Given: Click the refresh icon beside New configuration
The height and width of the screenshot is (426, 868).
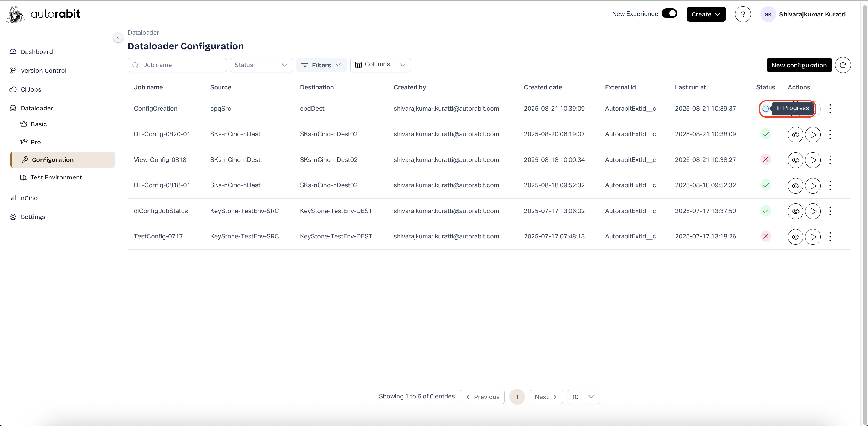Looking at the screenshot, I should click(843, 65).
